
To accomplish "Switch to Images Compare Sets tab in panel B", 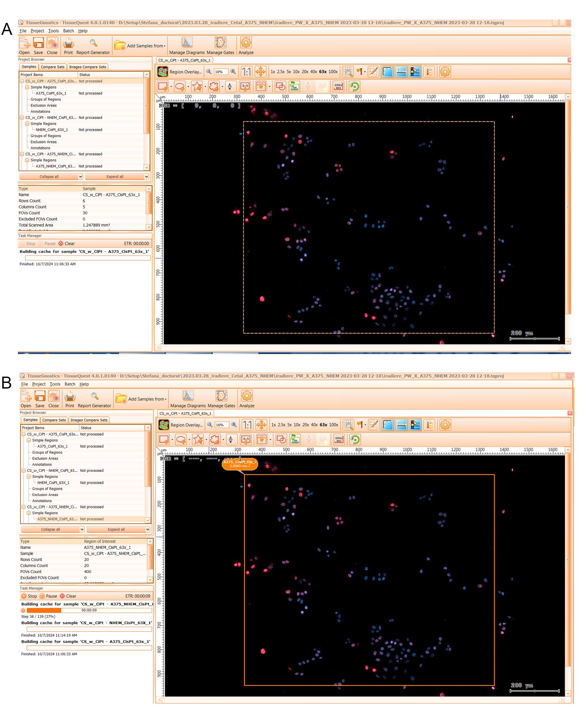I will coord(89,420).
